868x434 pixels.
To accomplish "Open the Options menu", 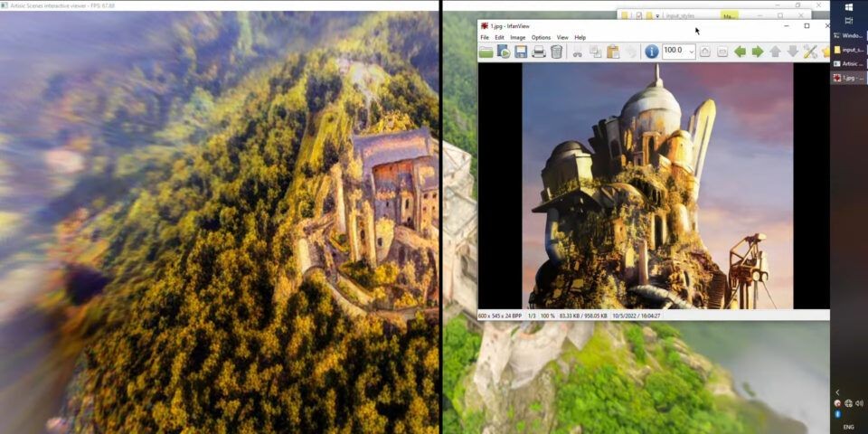I will 541,37.
